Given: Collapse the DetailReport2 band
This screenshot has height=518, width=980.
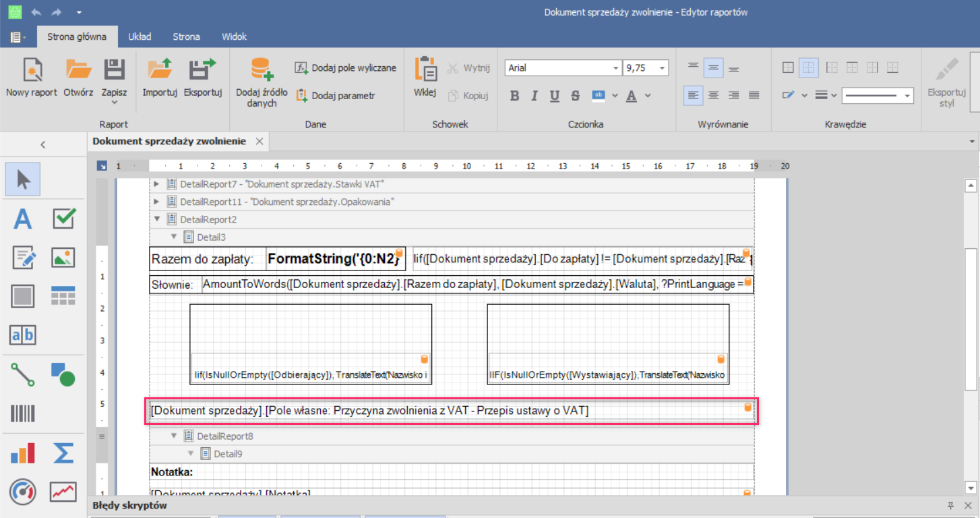Looking at the screenshot, I should point(157,219).
